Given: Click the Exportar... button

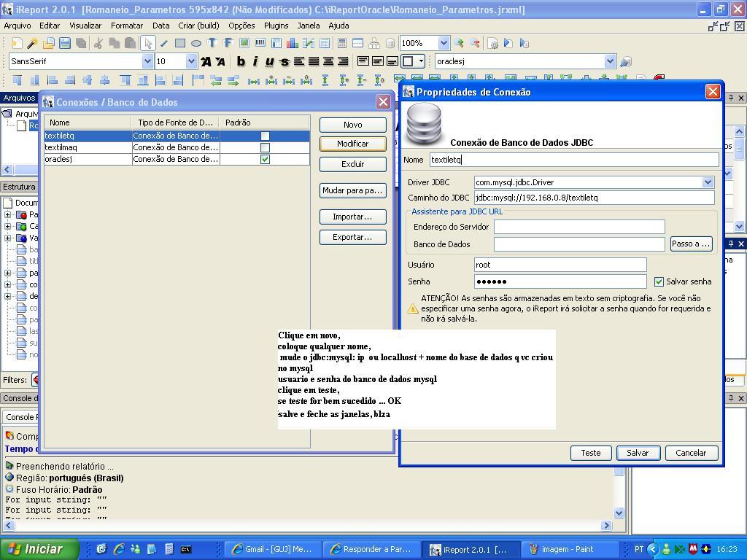Looking at the screenshot, I should 352,237.
